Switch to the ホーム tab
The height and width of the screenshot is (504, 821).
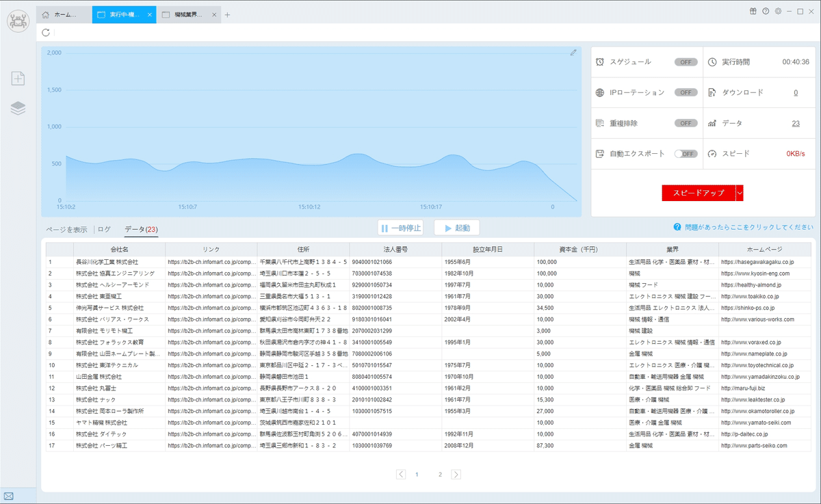click(x=64, y=14)
